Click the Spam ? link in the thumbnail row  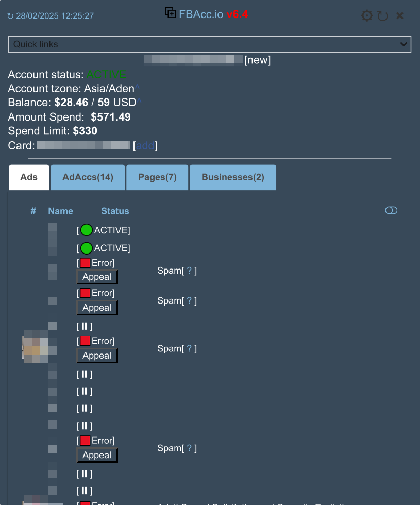point(190,348)
